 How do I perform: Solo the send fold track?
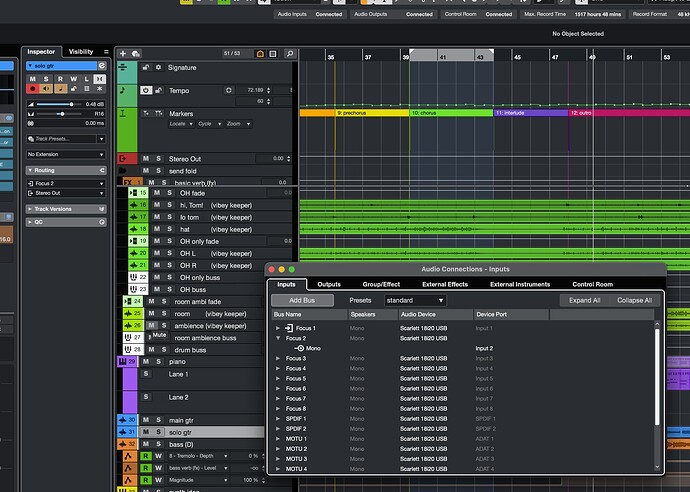tap(158, 170)
